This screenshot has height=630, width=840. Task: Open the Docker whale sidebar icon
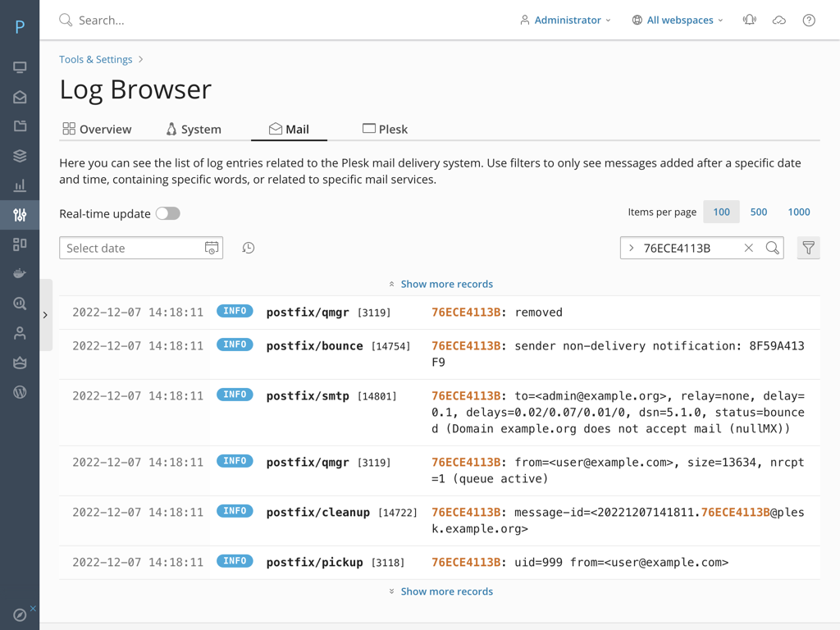point(20,274)
